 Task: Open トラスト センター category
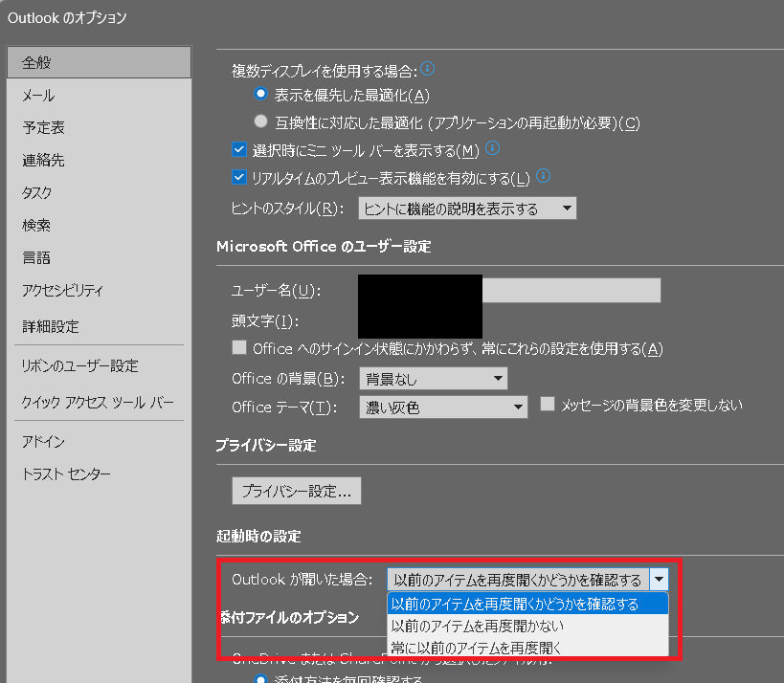click(x=99, y=474)
